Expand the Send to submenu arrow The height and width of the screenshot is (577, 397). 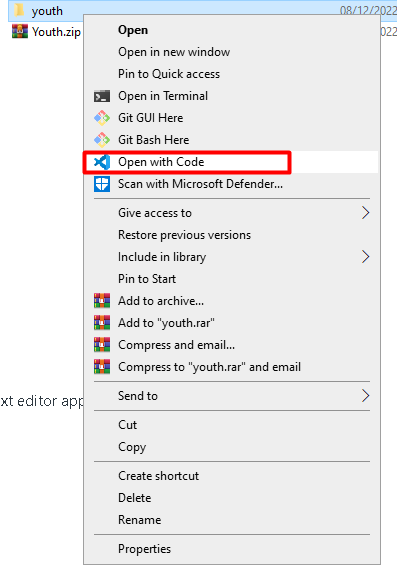365,396
